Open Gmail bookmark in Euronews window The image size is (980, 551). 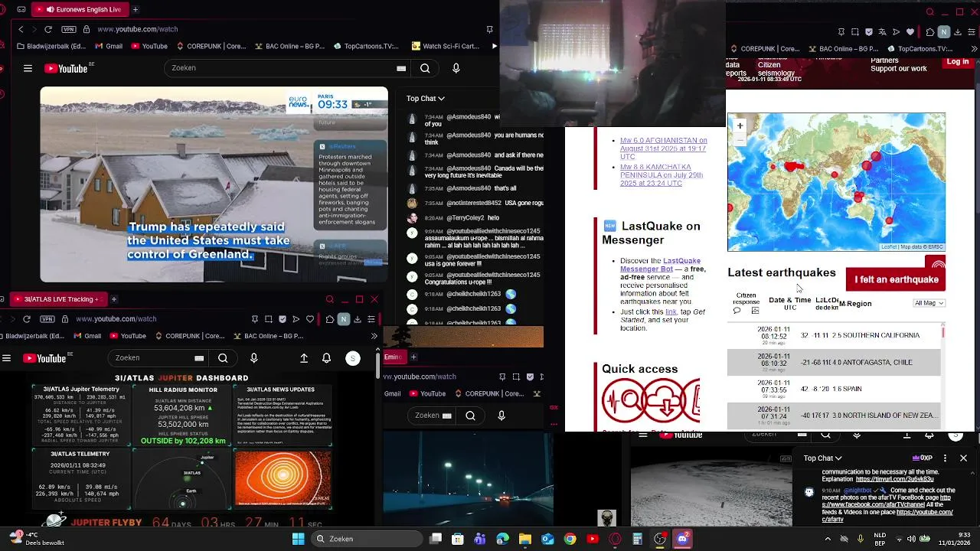click(x=108, y=46)
